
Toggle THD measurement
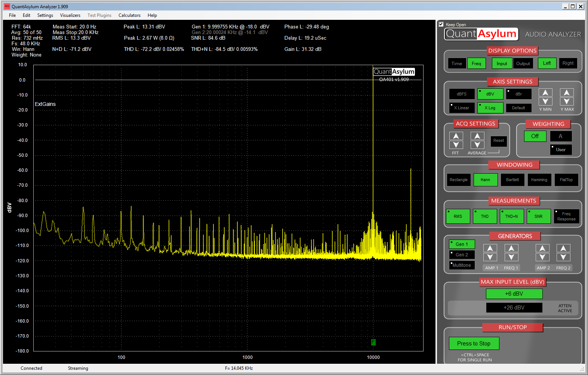tap(485, 216)
